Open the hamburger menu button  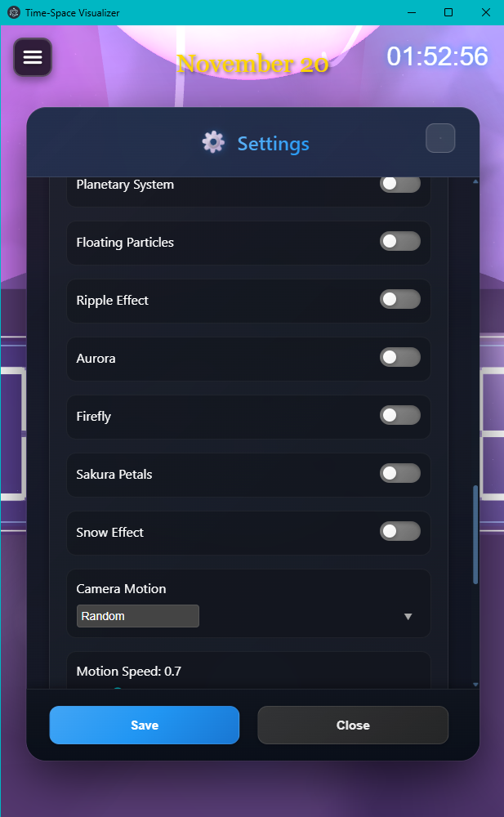coord(33,57)
